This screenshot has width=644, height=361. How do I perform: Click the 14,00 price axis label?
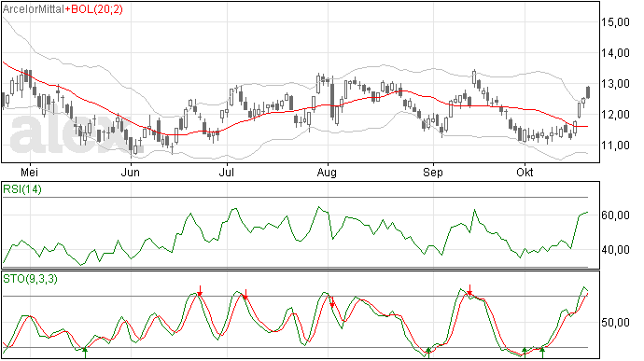coord(616,53)
